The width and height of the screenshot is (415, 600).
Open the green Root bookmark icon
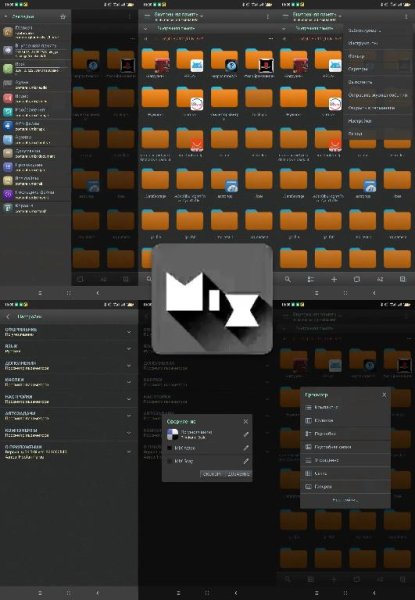[8, 68]
